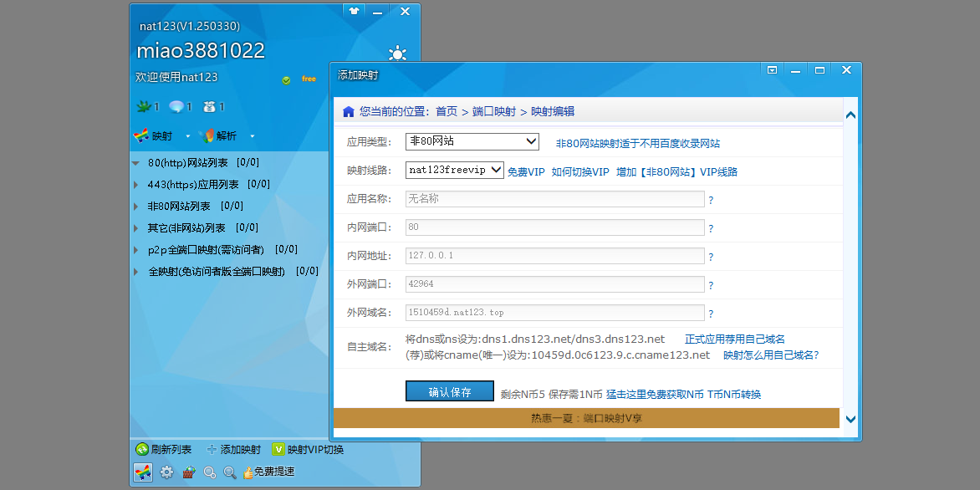Expand the p2p全端口映射(需访问者) node

pos(135,250)
